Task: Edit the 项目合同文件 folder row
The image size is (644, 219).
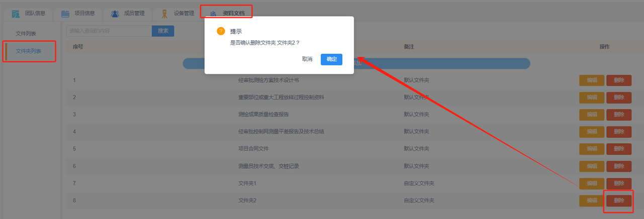Action: (592, 149)
